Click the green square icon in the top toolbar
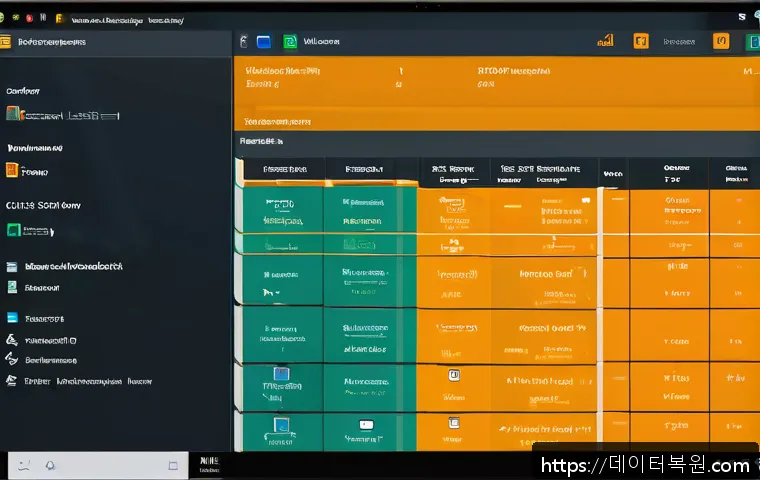Viewport: 760px width, 480px height. click(290, 42)
